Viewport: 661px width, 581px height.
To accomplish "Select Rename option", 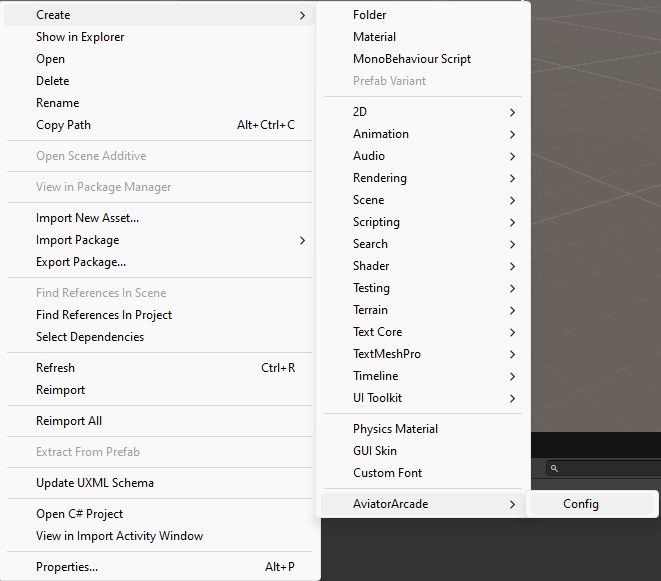I will pyautogui.click(x=159, y=103).
